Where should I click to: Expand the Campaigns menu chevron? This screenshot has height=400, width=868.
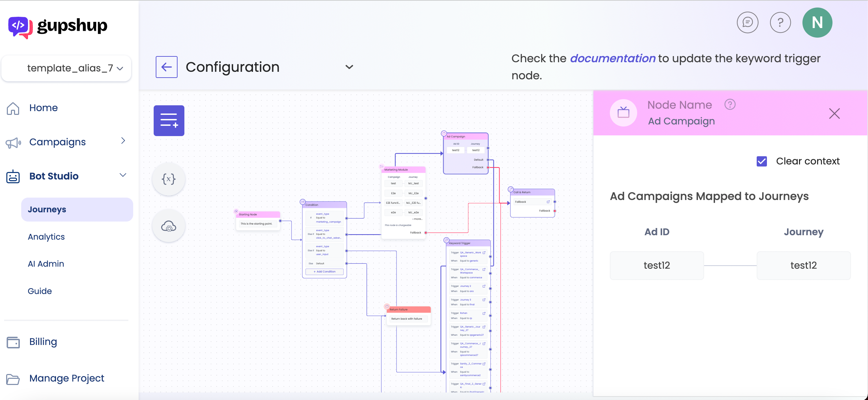coord(123,141)
